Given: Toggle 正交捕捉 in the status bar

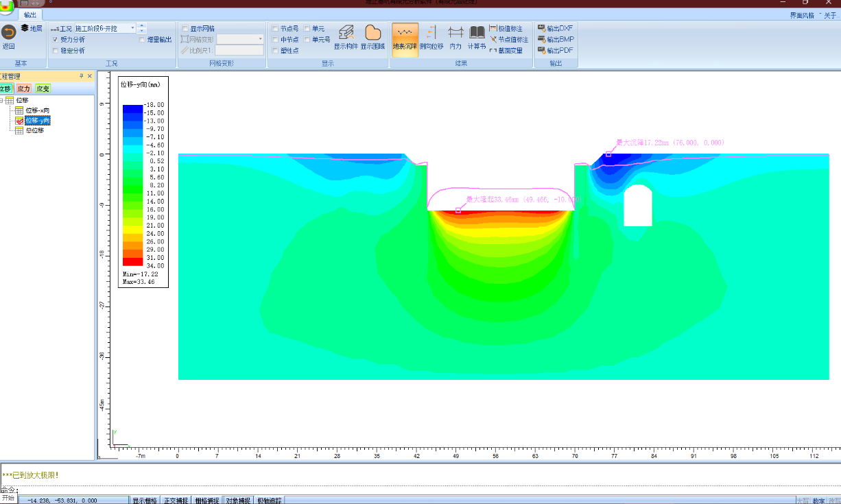Looking at the screenshot, I should click(176, 500).
